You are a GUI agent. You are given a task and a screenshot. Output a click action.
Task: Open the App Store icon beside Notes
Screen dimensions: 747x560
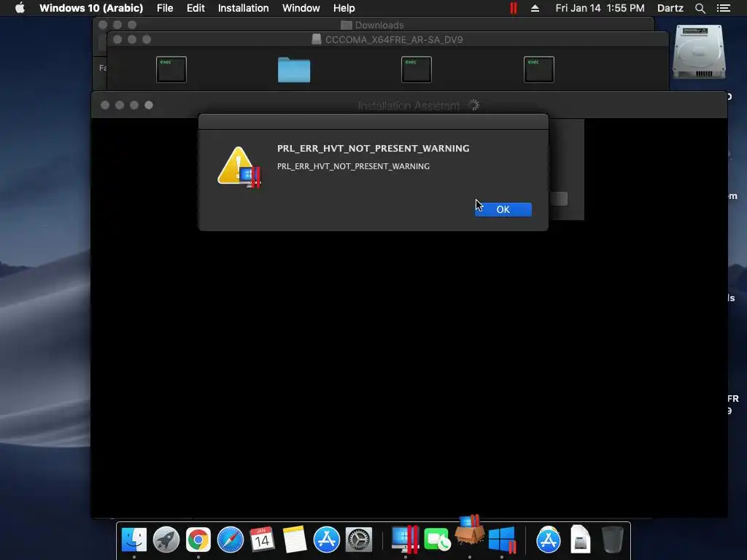326,540
